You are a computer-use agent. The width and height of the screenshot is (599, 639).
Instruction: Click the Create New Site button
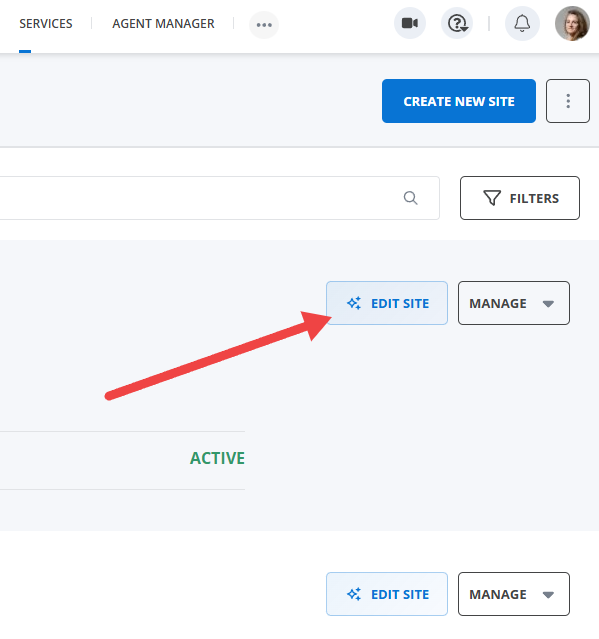pos(458,101)
